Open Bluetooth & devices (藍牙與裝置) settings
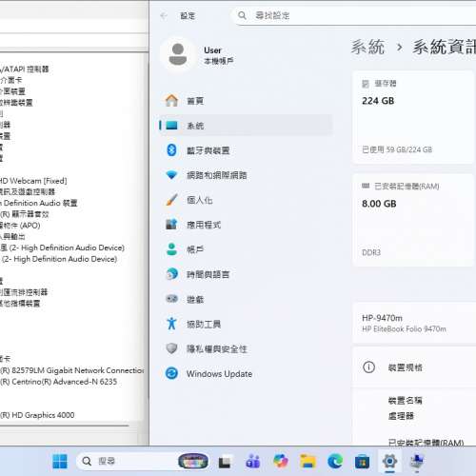This screenshot has width=476, height=476. pyautogui.click(x=246, y=150)
